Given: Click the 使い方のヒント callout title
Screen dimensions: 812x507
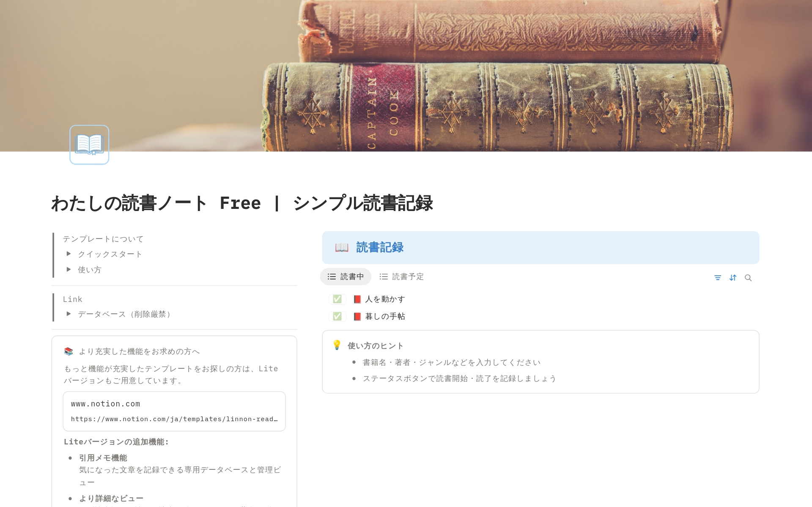Looking at the screenshot, I should [x=376, y=346].
